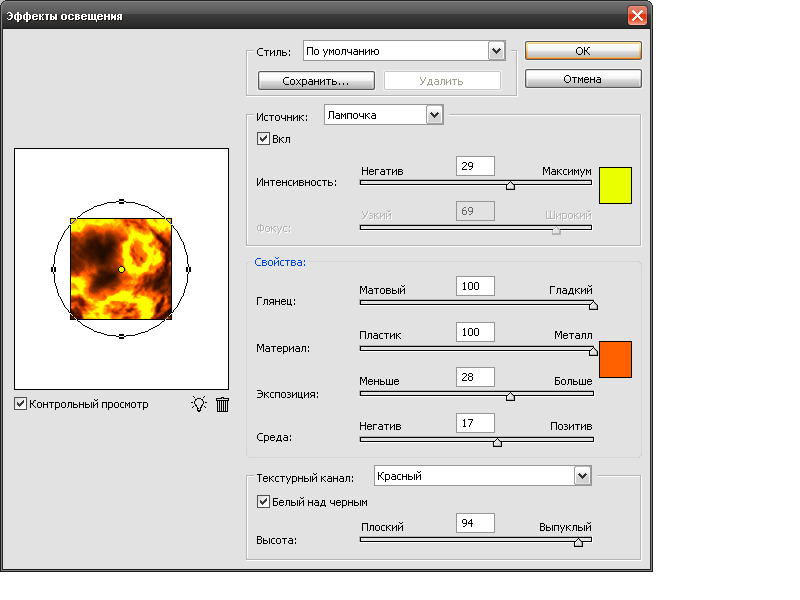Click the Глянец value field showing 100
Image resolution: width=800 pixels, height=600 pixels.
(476, 286)
